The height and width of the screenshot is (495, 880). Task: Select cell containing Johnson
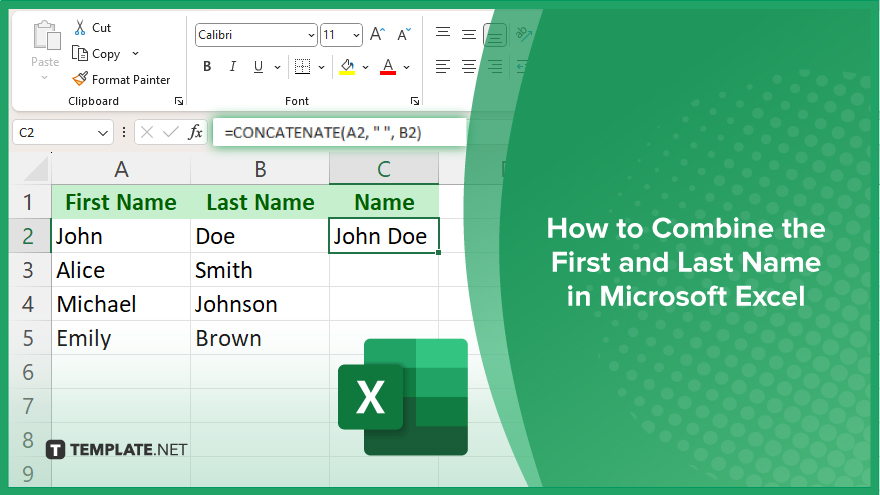pyautogui.click(x=260, y=304)
